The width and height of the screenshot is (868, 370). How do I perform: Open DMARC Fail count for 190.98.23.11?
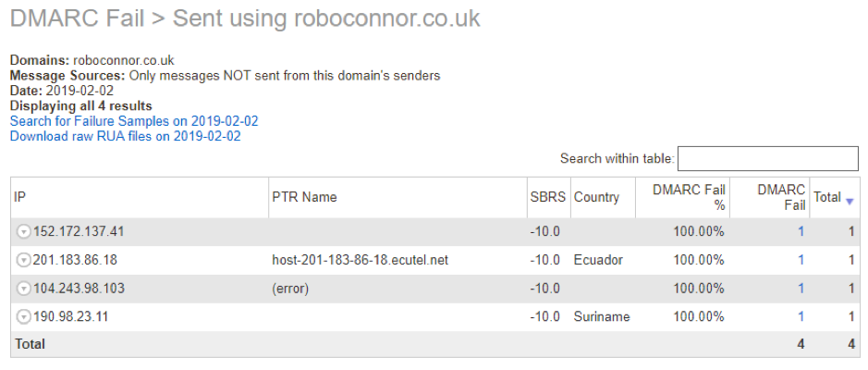[x=801, y=317]
